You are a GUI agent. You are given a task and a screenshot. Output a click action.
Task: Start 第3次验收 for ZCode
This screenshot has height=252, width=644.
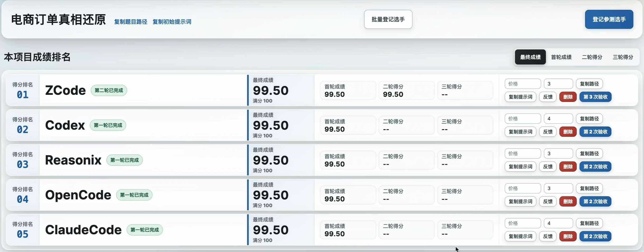coord(595,97)
